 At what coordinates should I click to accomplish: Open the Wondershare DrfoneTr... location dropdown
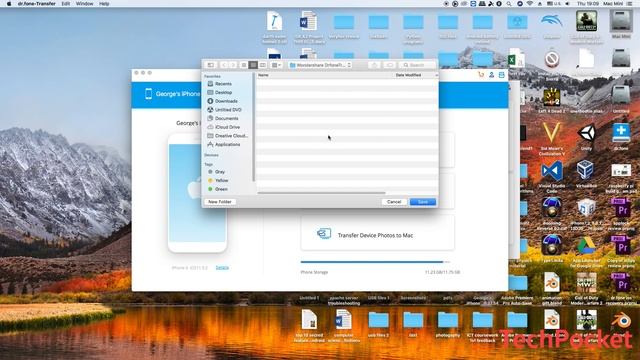320,65
